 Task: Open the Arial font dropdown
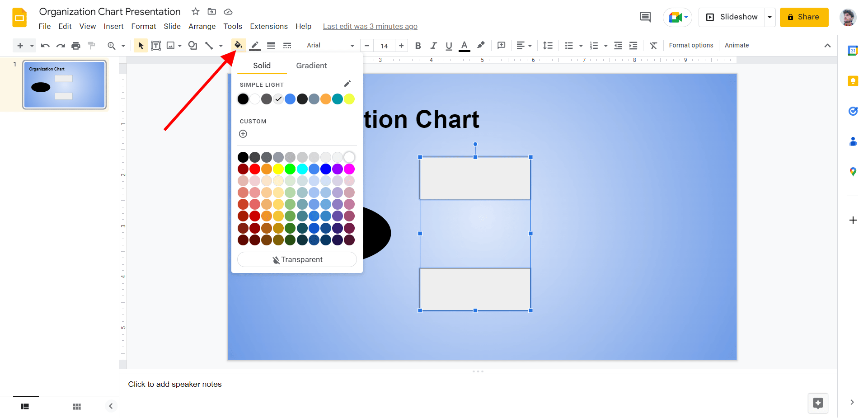point(330,46)
